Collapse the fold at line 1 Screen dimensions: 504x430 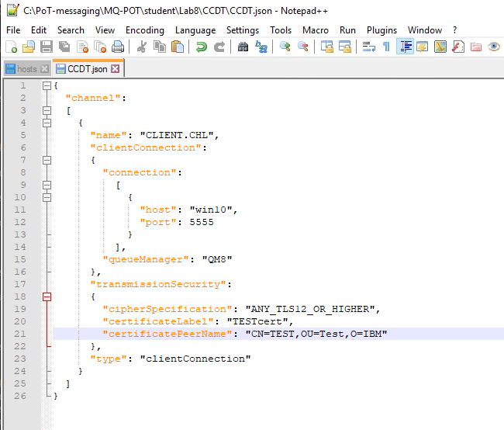coord(47,85)
